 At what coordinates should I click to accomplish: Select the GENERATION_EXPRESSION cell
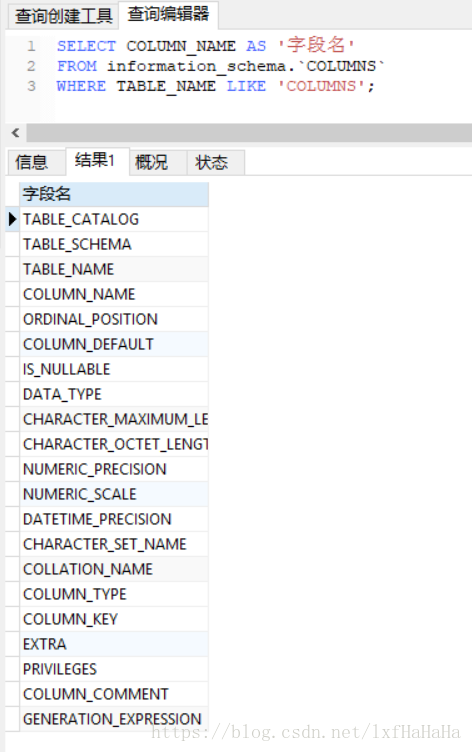point(114,719)
